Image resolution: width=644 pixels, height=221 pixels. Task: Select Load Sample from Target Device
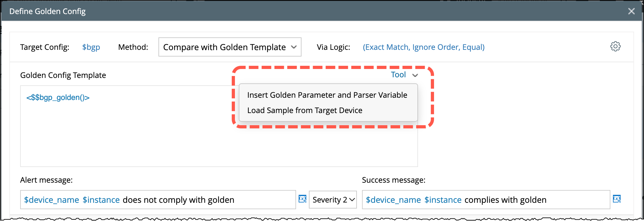304,111
